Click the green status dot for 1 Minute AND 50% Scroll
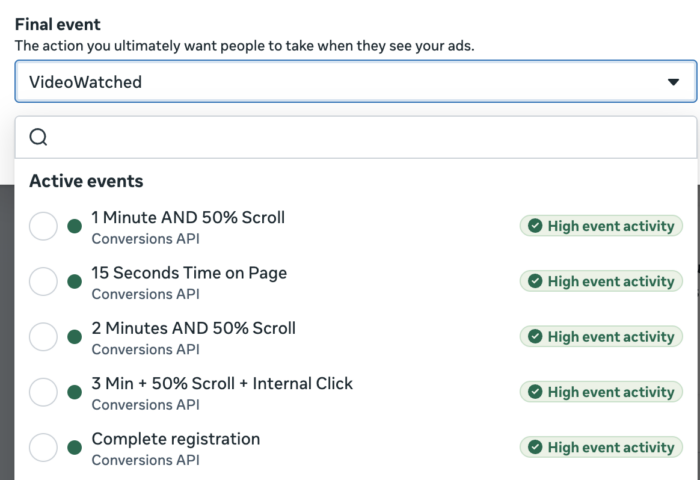Viewport: 700px width, 480px height. point(75,226)
